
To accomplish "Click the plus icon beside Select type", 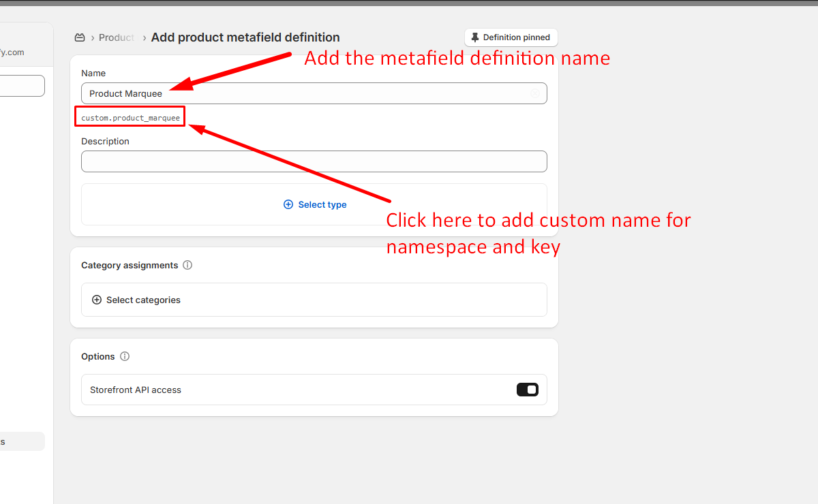I will 288,204.
